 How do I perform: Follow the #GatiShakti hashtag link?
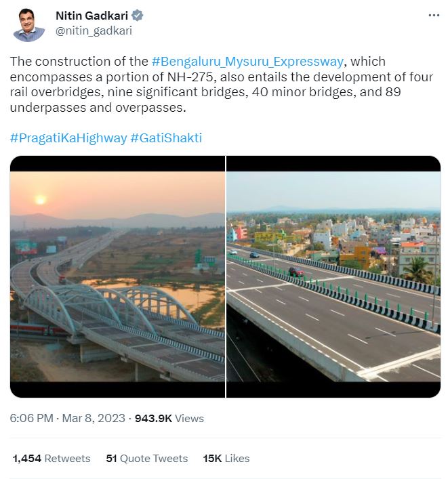pos(166,138)
